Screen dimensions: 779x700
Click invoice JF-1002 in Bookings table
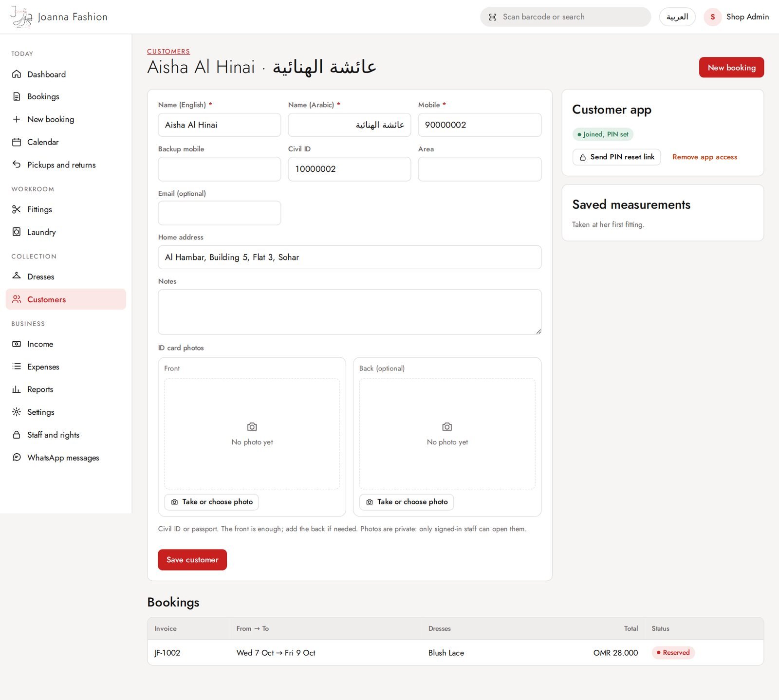click(167, 653)
